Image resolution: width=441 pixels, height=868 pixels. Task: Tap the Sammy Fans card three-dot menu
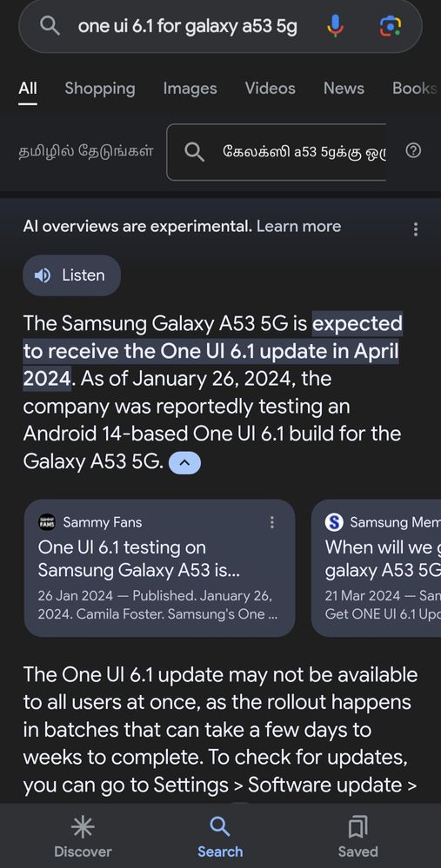tap(271, 522)
